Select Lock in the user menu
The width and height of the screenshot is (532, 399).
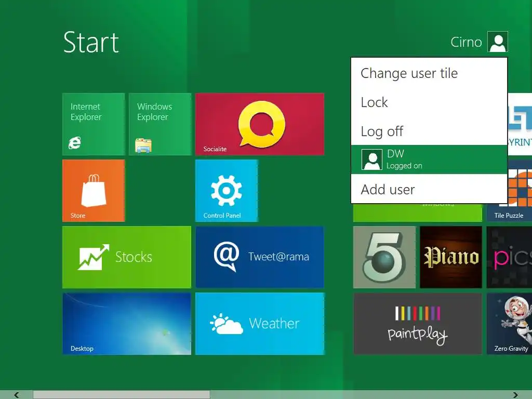[x=429, y=102]
